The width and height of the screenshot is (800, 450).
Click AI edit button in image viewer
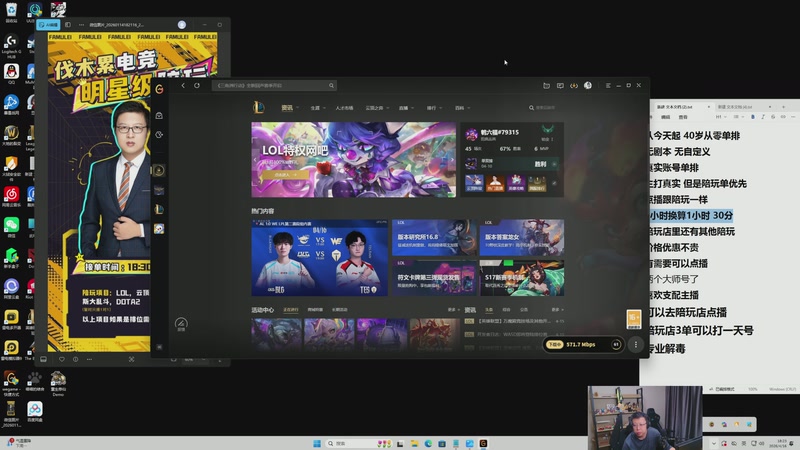(48, 24)
